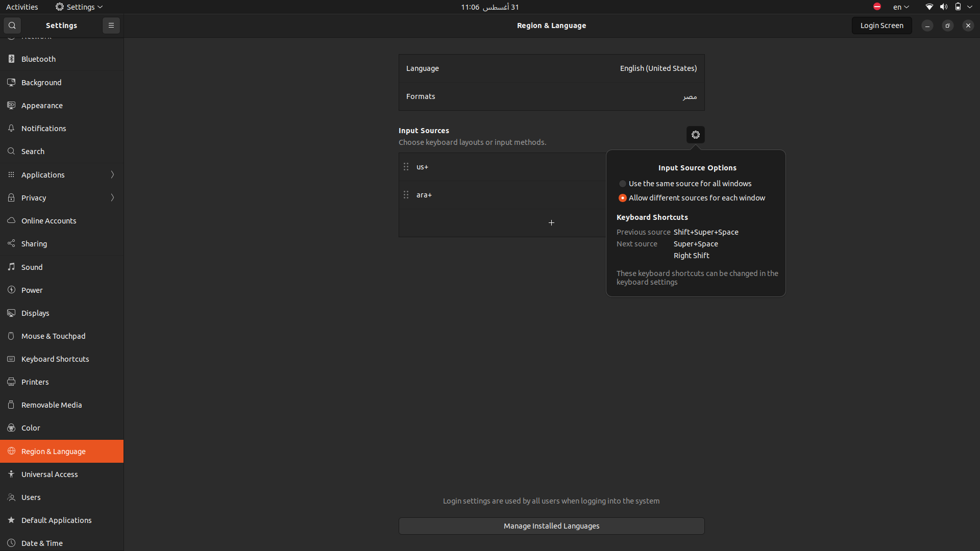Click the drag handle beside ara+ source
The width and height of the screenshot is (980, 551).
[406, 195]
